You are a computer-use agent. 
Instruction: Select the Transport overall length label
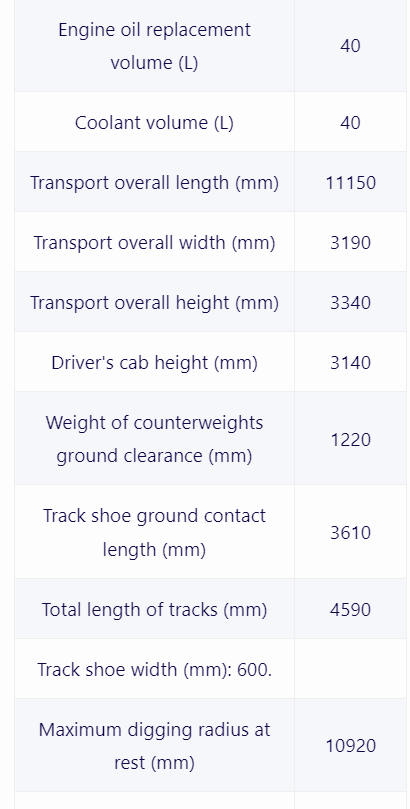[x=154, y=183]
